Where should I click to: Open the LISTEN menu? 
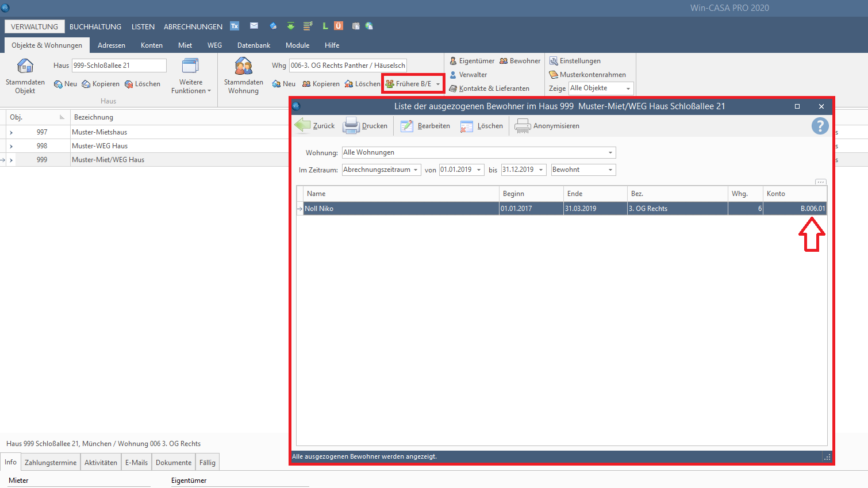coord(143,26)
